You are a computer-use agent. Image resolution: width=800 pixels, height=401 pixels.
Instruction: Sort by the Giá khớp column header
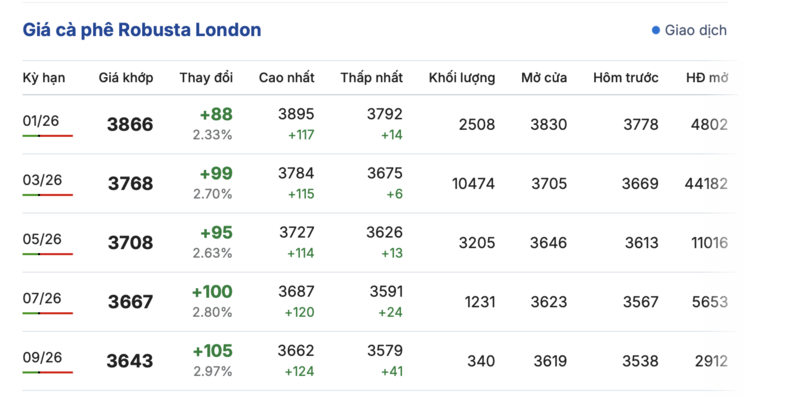point(125,78)
